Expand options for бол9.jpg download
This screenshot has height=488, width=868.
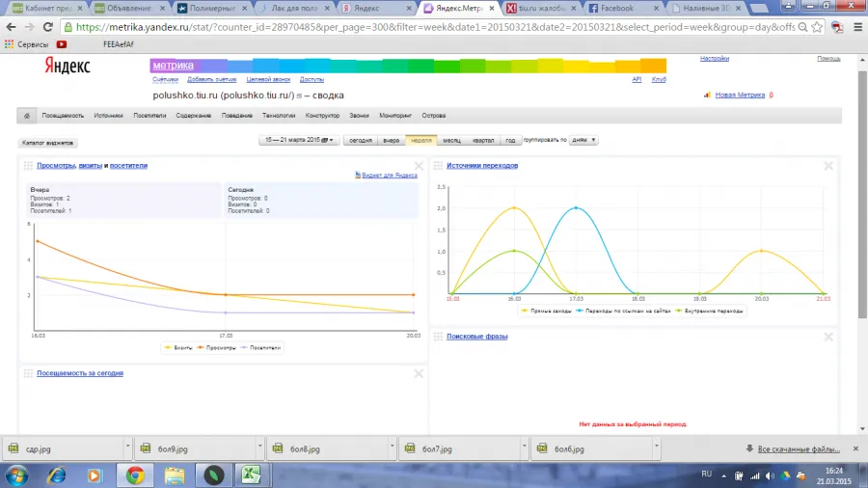[x=259, y=446]
